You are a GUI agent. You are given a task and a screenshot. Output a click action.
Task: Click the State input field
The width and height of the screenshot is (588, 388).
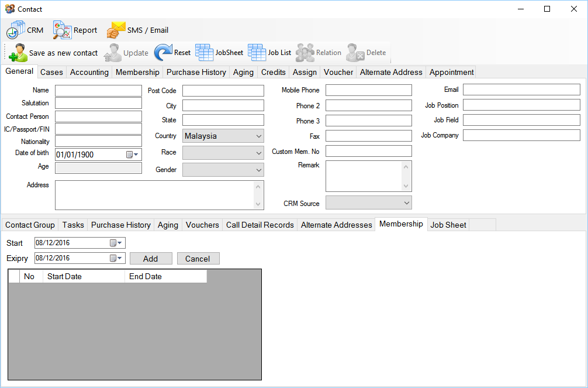coord(223,120)
